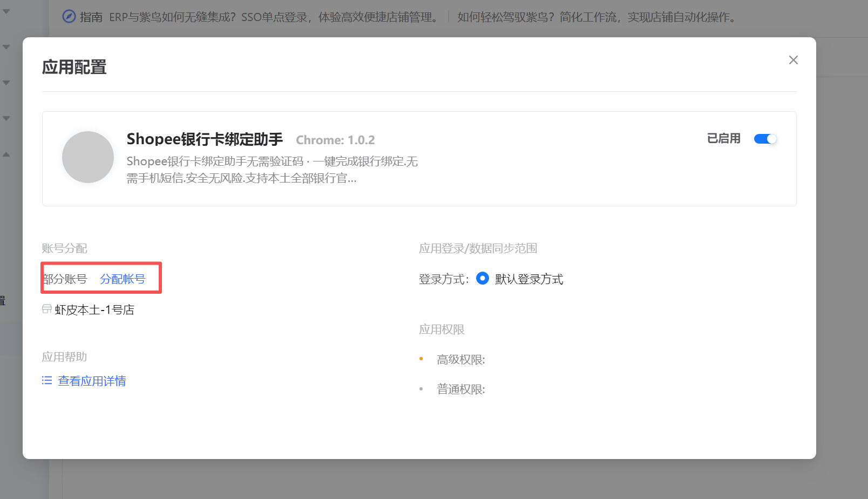Click the 高级权限 entry
The height and width of the screenshot is (499, 868).
(x=461, y=360)
